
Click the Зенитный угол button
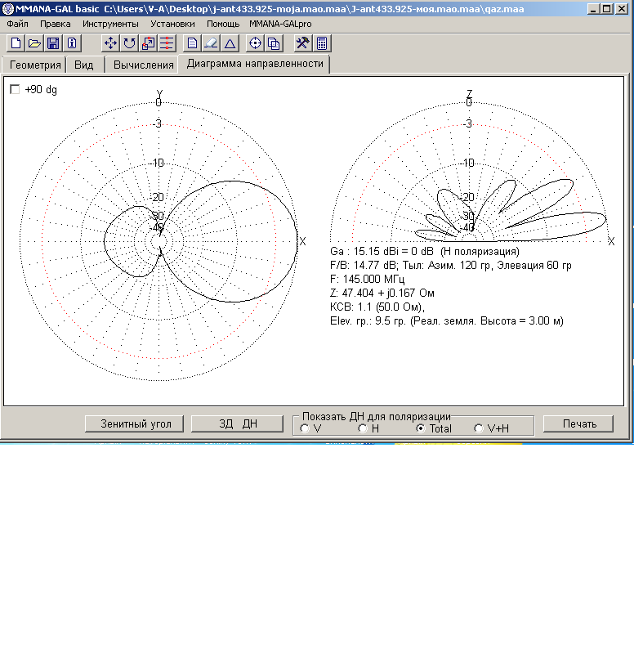[x=136, y=423]
